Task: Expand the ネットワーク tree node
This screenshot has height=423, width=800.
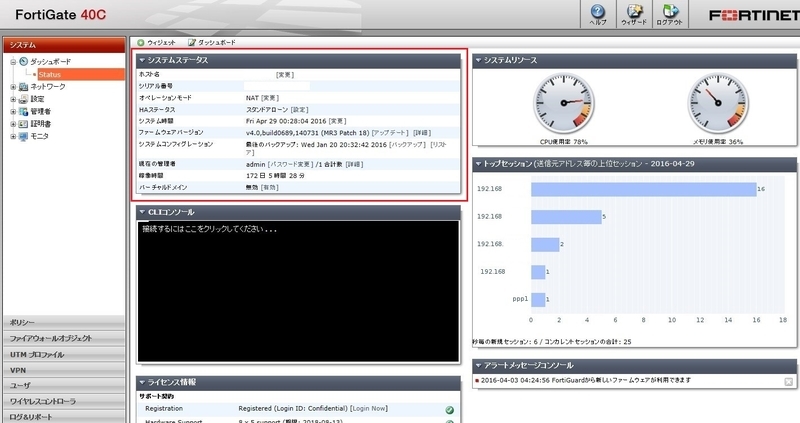Action: click(13, 87)
